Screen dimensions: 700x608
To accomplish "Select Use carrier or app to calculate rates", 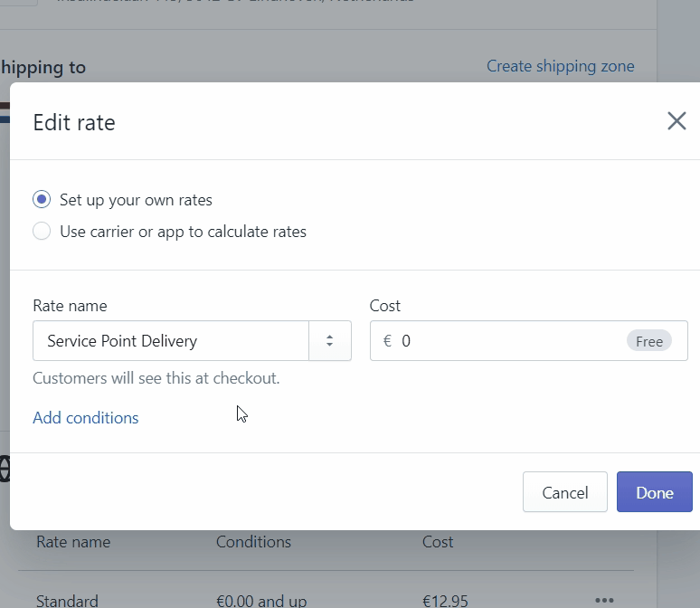I will [42, 232].
